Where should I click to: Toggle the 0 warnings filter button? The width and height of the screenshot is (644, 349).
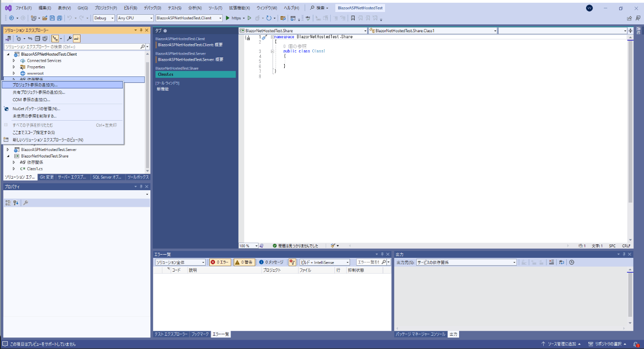pos(244,262)
